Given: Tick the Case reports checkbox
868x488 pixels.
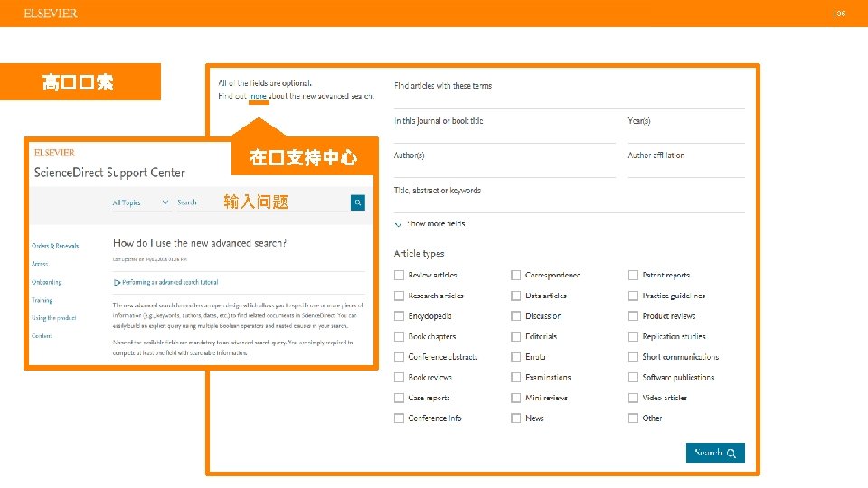Looking at the screenshot, I should click(399, 398).
